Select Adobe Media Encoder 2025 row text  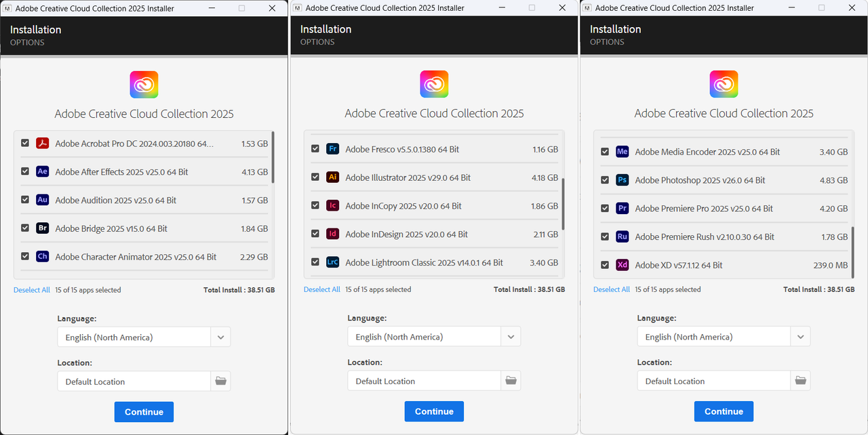pyautogui.click(x=707, y=152)
